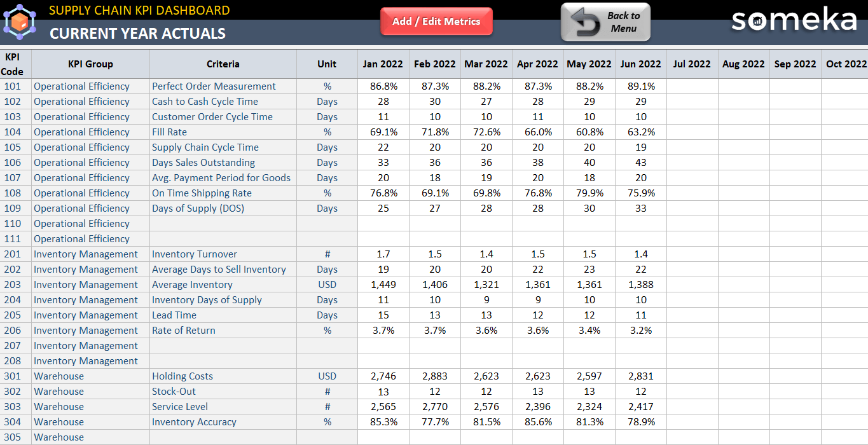868x445 pixels.
Task: Click the empty criteria cell for KPI 110
Action: (x=223, y=223)
